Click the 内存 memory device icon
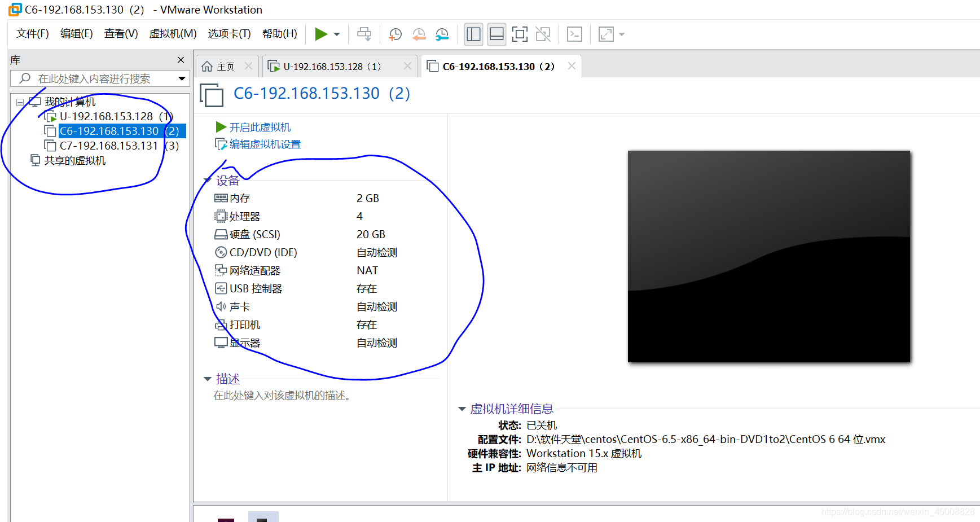 (x=221, y=198)
